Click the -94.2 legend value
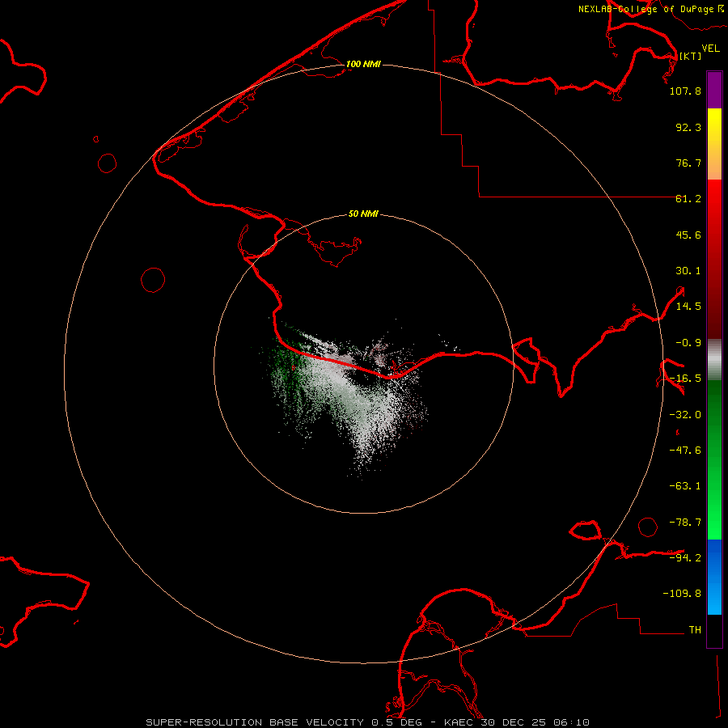Viewport: 728px width, 728px height. tap(685, 557)
